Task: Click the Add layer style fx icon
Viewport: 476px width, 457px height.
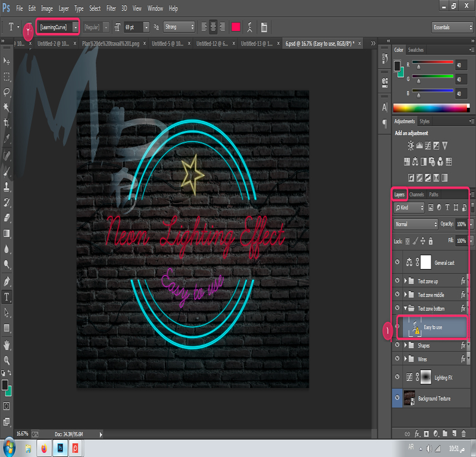Action: pyautogui.click(x=417, y=434)
